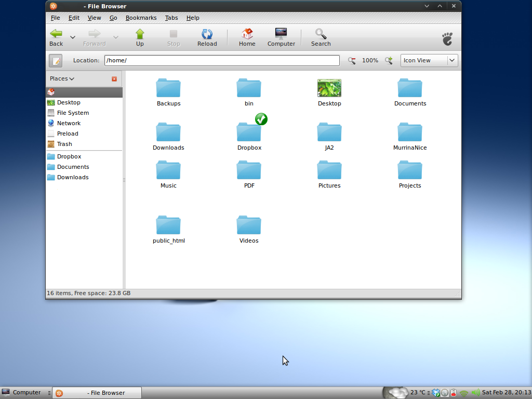Reload the current folder
This screenshot has width=532, height=399.
click(x=207, y=37)
